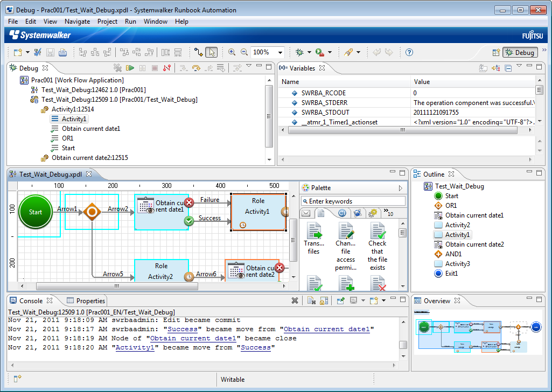Select the arrow connection tool
This screenshot has height=392, width=552.
point(199,52)
